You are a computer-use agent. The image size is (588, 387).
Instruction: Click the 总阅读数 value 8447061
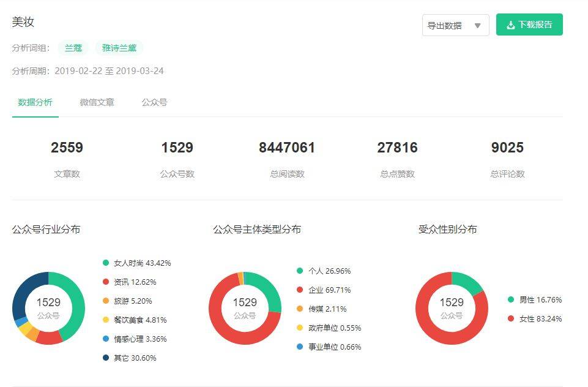click(x=287, y=148)
